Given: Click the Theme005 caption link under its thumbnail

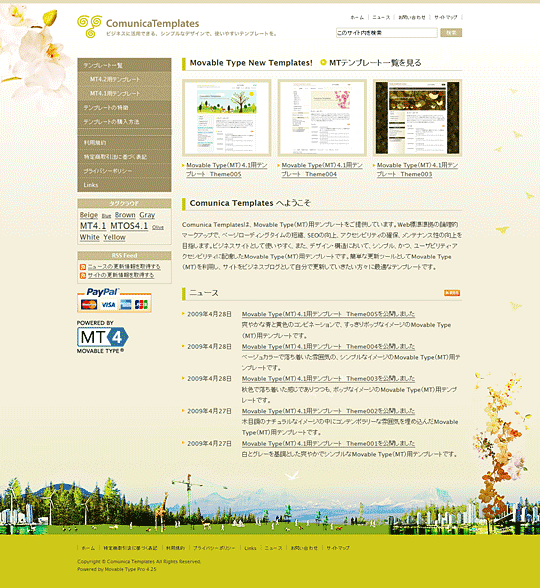Looking at the screenshot, I should pos(226,170).
